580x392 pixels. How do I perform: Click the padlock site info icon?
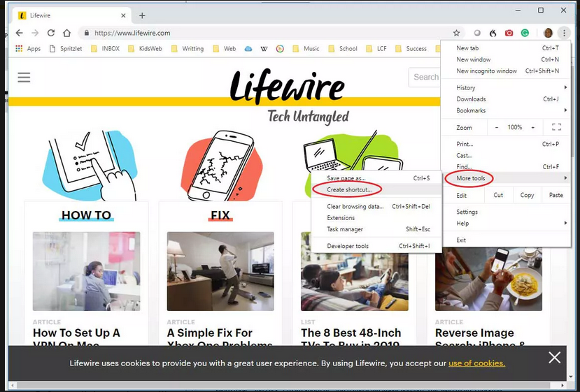pyautogui.click(x=87, y=33)
